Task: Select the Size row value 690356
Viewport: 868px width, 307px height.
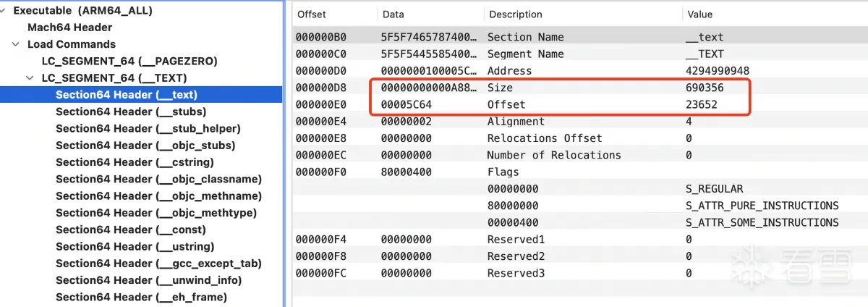Action: coord(705,88)
